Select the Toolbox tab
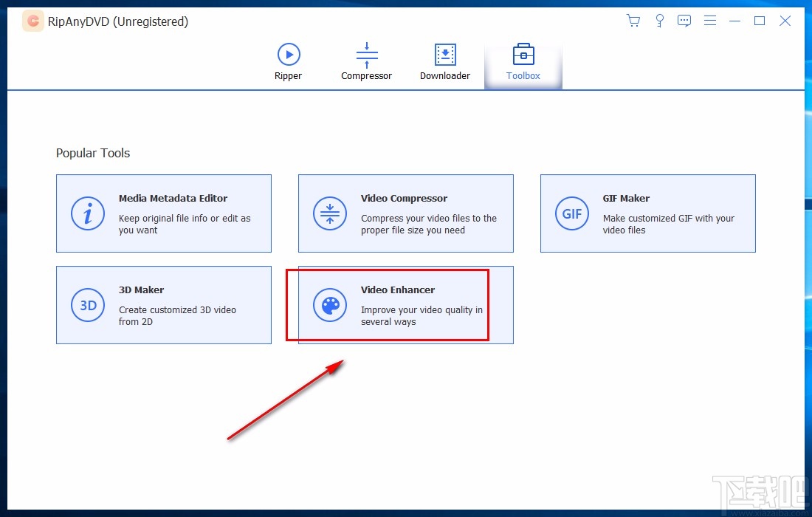 (523, 62)
